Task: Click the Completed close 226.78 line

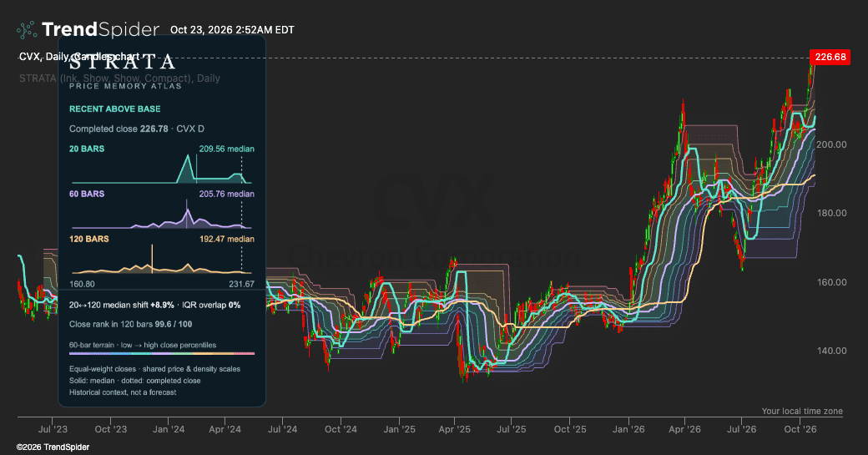Action: 137,129
